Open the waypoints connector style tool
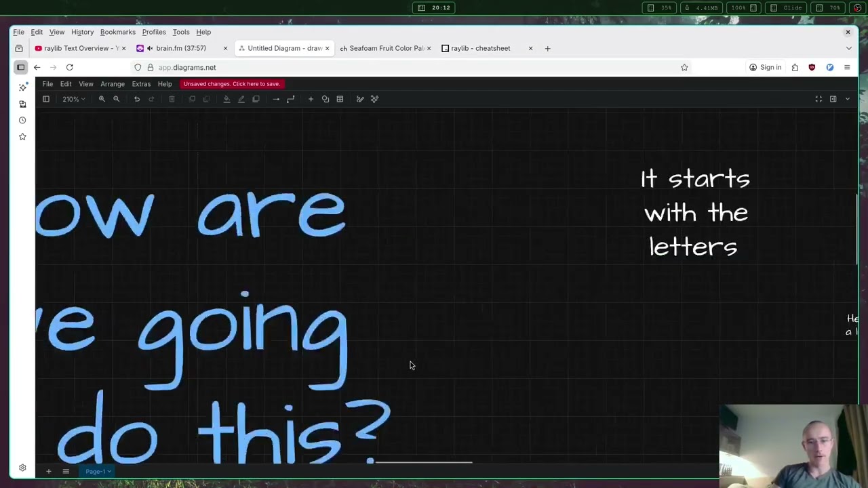 290,99
